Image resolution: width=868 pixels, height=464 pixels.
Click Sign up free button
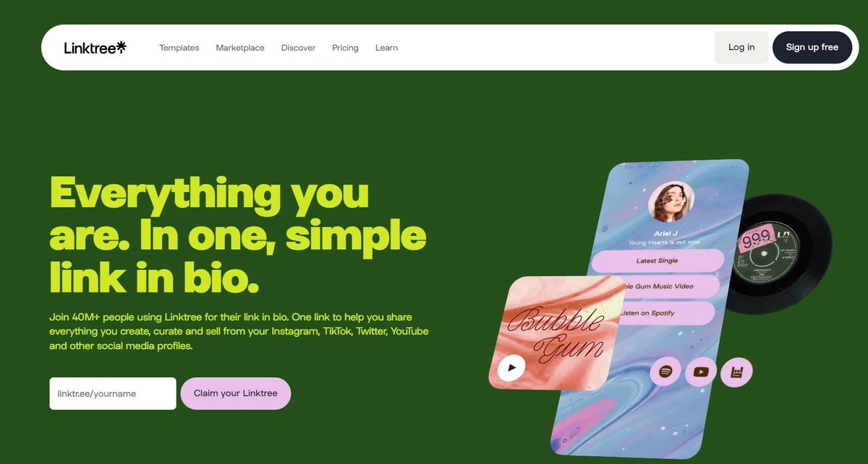812,47
